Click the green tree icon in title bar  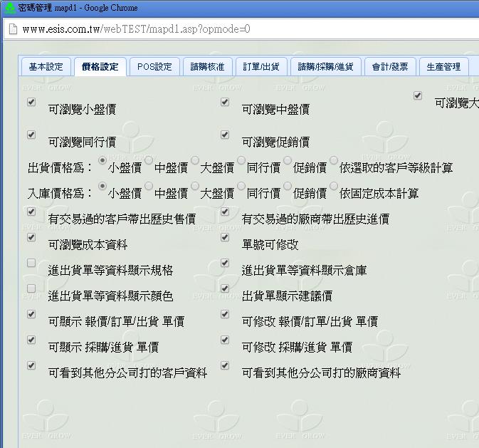click(x=9, y=8)
